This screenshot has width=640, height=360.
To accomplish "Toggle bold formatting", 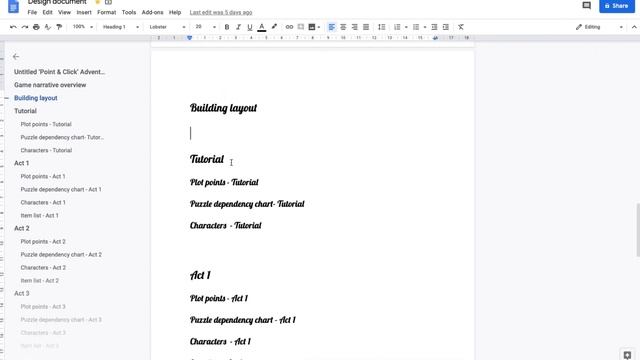I will [x=227, y=27].
